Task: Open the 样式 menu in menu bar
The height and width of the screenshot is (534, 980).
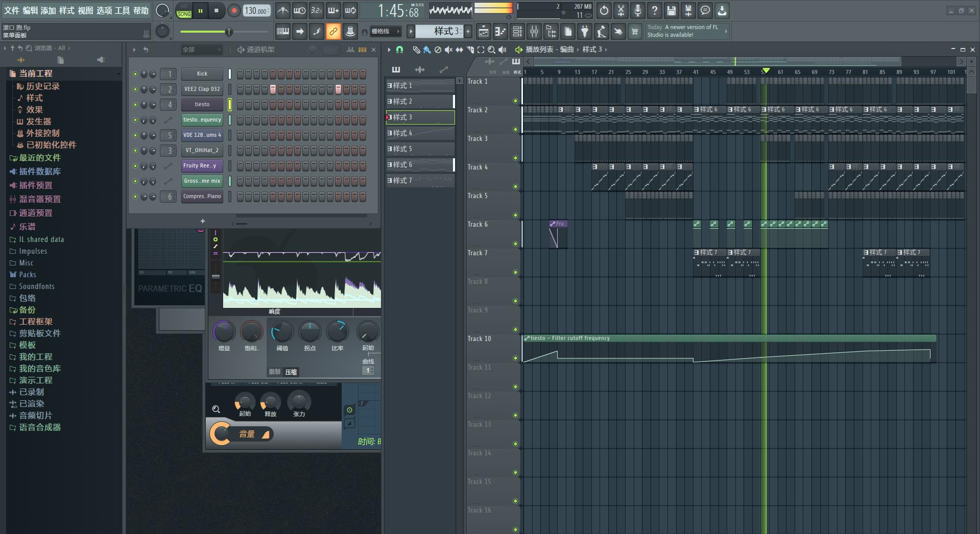Action: point(67,10)
